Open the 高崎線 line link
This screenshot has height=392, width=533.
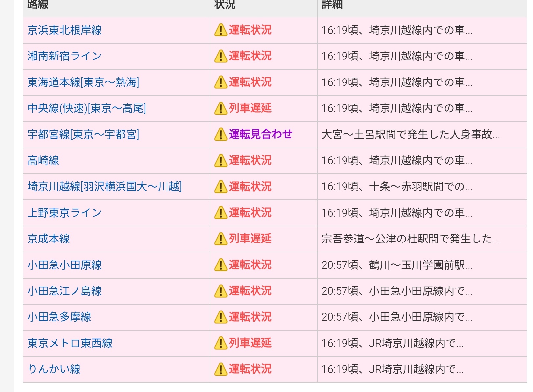(43, 161)
